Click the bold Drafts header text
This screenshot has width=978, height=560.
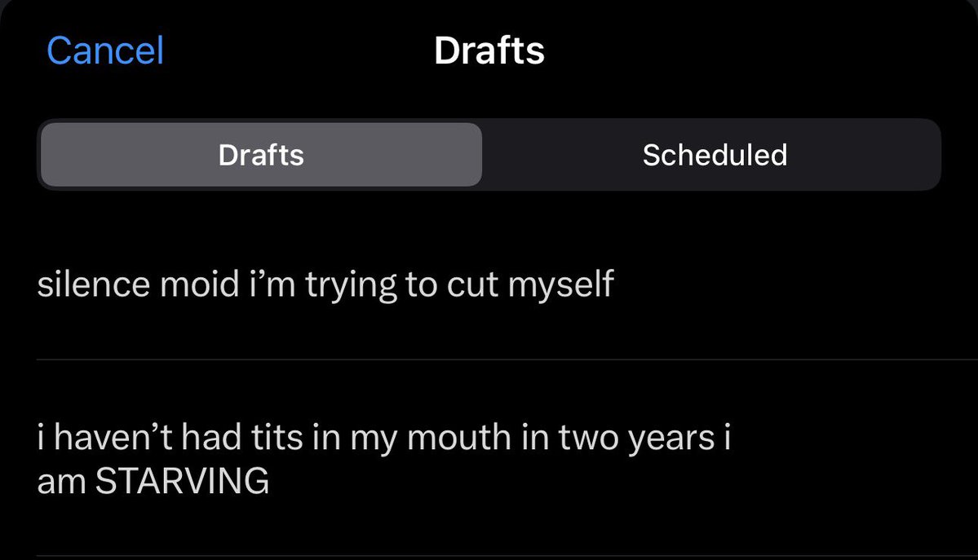coord(489,51)
